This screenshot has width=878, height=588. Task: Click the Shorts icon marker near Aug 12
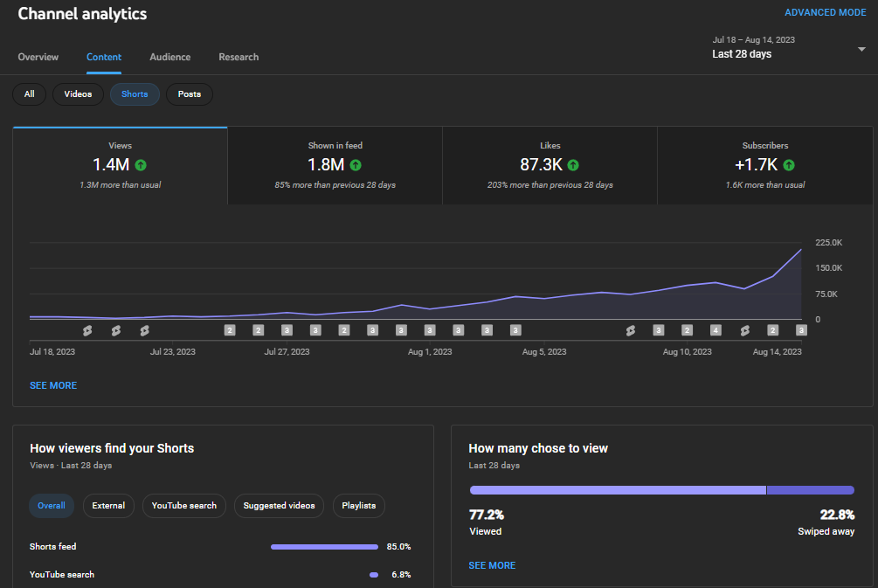pyautogui.click(x=744, y=330)
